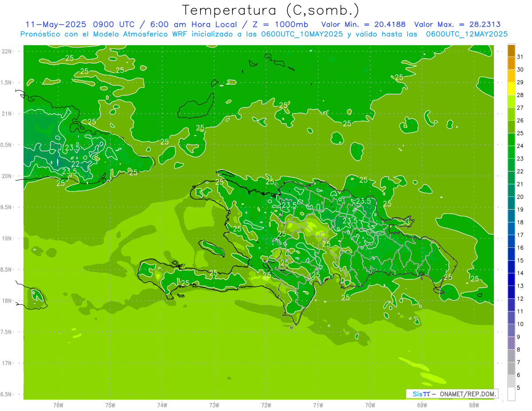Viewport: 532px width, 411px height.
Task: Click the blue colorbar segment between 15 and 16
Action: [x=511, y=254]
